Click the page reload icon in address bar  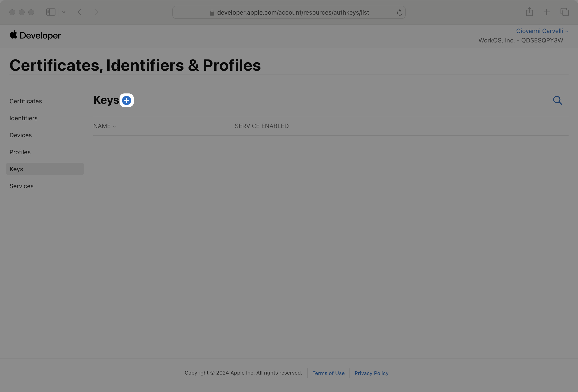399,12
